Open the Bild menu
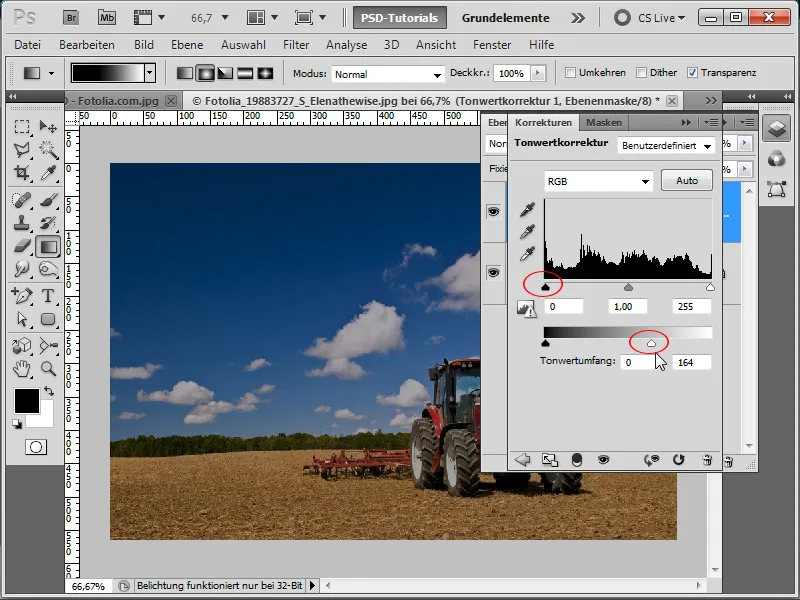 pyautogui.click(x=144, y=45)
